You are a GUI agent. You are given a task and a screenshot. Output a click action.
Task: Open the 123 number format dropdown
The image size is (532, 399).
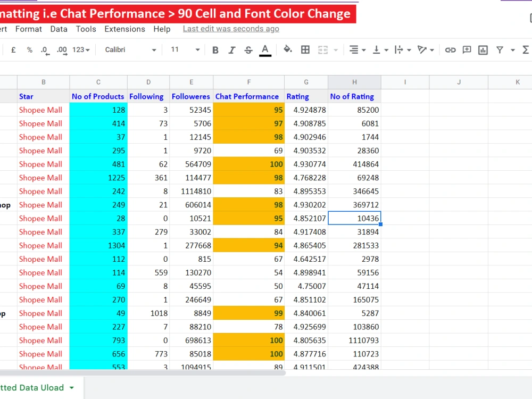[x=79, y=49]
